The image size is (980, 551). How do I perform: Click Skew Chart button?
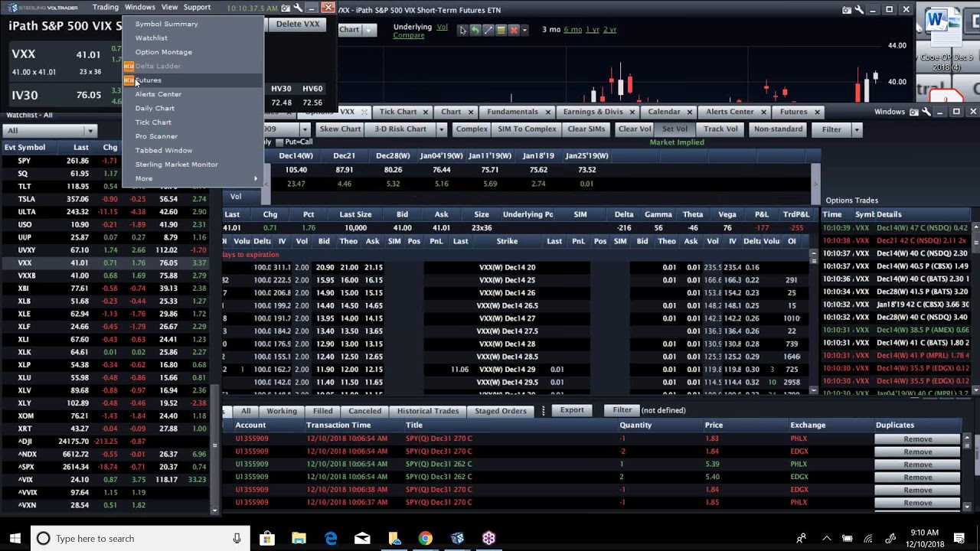(340, 129)
